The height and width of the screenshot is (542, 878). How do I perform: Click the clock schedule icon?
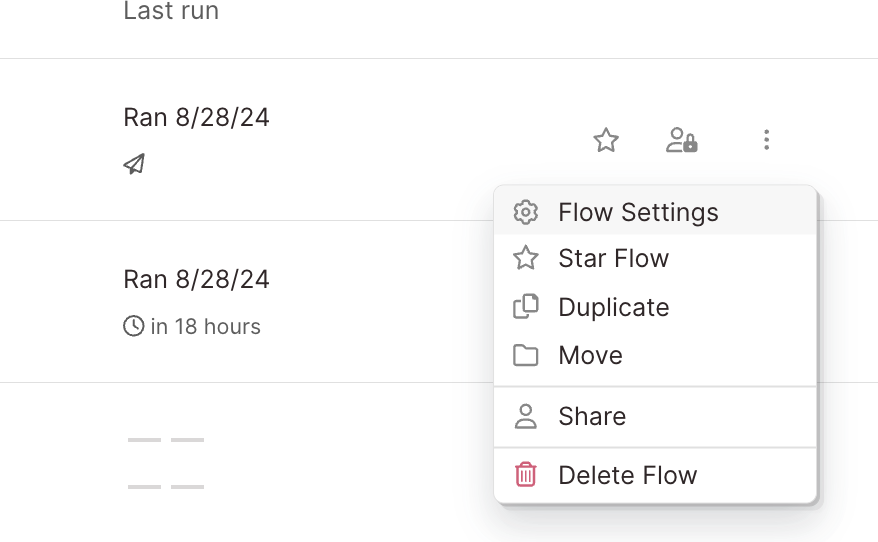pyautogui.click(x=133, y=326)
